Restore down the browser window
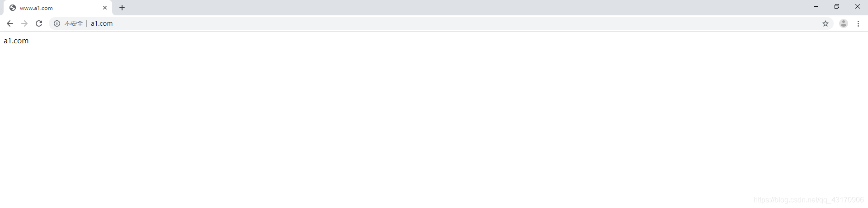The height and width of the screenshot is (208, 868). [x=837, y=6]
